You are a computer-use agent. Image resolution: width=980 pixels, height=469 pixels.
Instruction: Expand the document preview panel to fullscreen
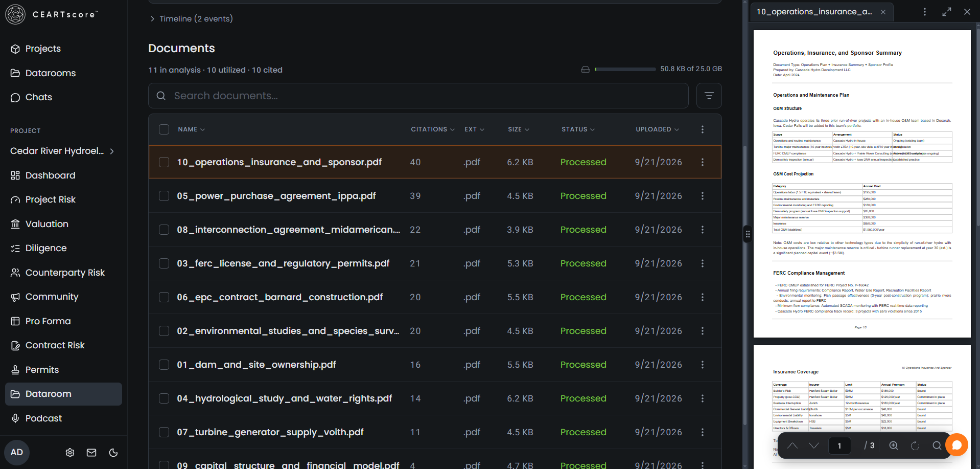click(x=947, y=12)
